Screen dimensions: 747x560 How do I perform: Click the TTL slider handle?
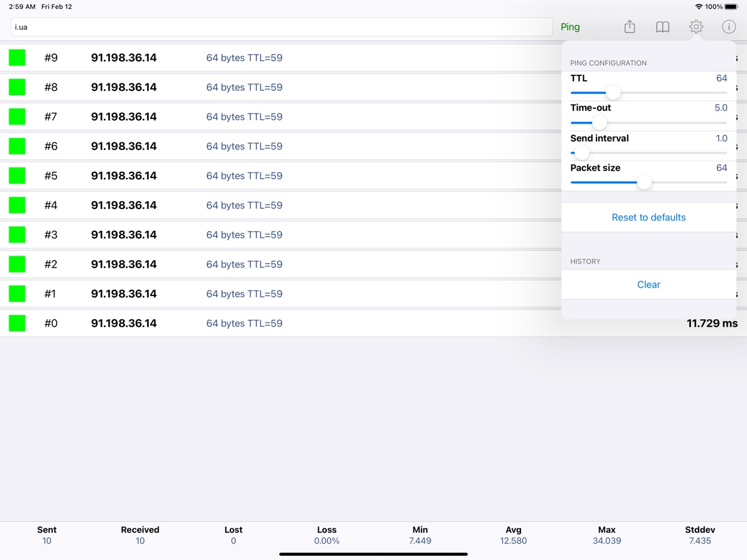[613, 93]
